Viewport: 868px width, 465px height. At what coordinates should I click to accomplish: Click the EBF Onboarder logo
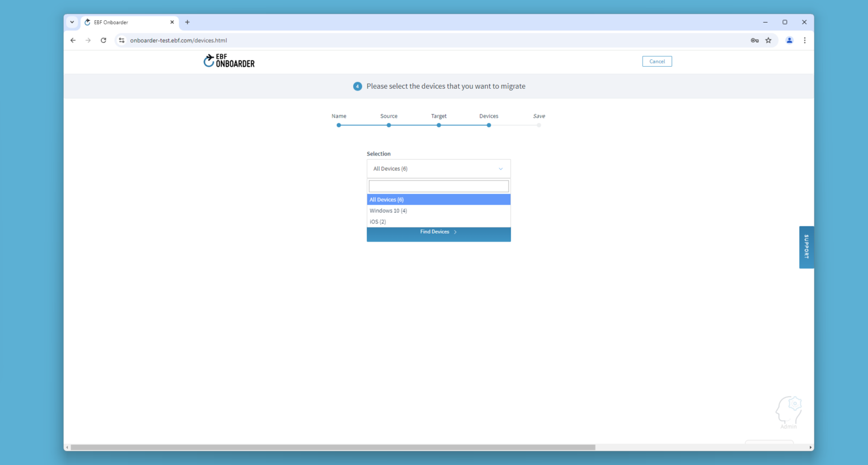229,61
